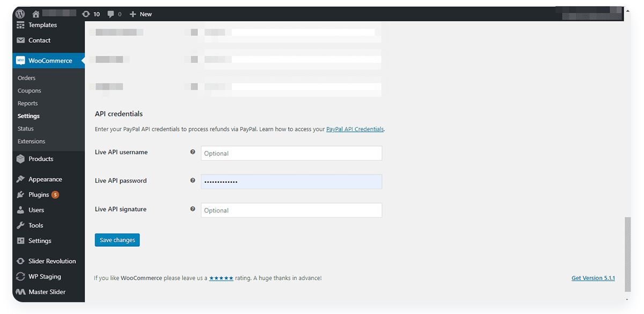Click the Live API password label
The image size is (644, 314).
point(121,181)
